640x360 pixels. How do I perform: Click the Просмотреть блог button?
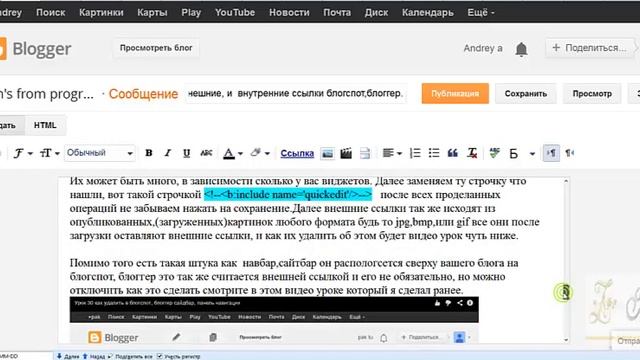click(156, 48)
